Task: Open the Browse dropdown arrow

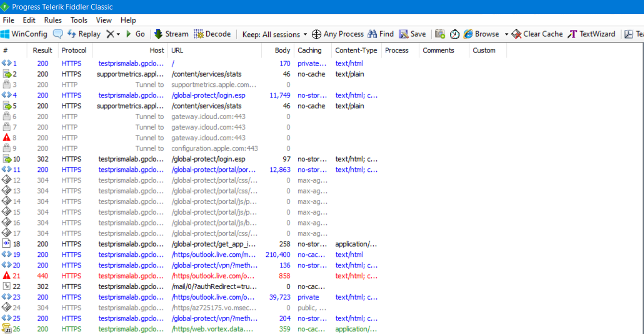Action: point(506,34)
